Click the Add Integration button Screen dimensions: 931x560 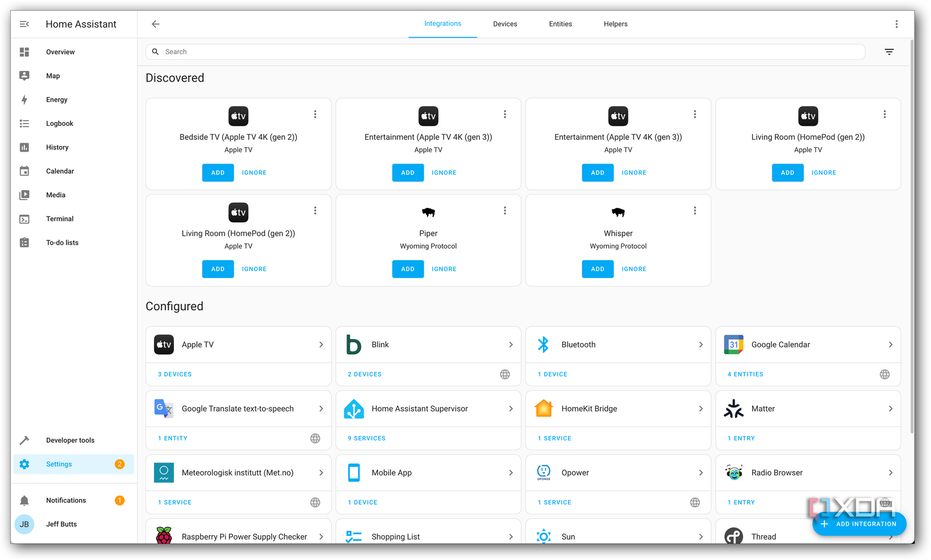859,524
